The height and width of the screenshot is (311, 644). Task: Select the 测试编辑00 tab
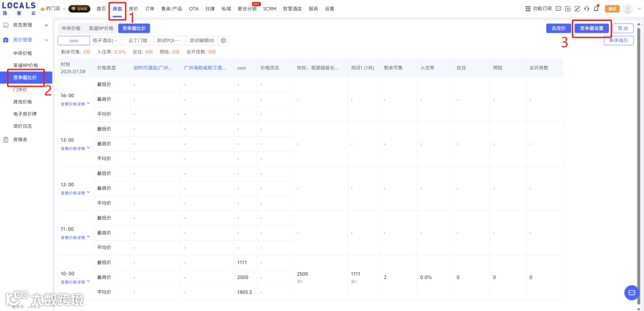coord(202,41)
